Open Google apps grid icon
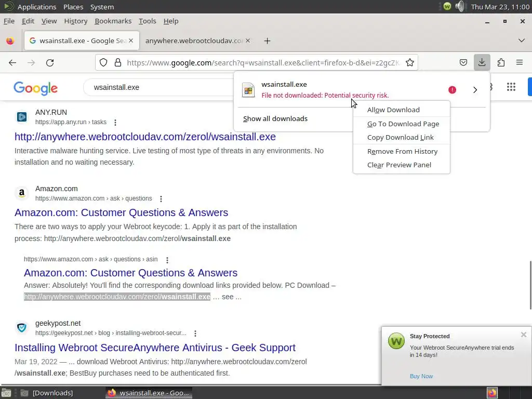The image size is (532, 399). coord(511,87)
